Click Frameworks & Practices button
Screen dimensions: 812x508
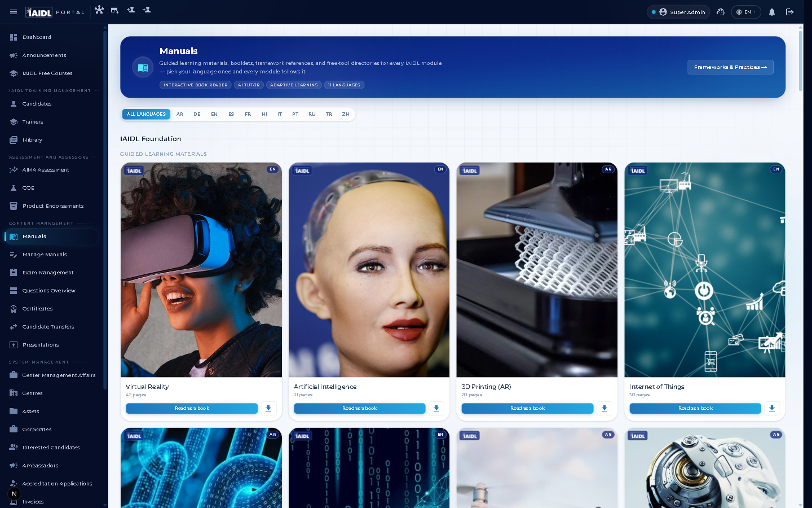[730, 67]
